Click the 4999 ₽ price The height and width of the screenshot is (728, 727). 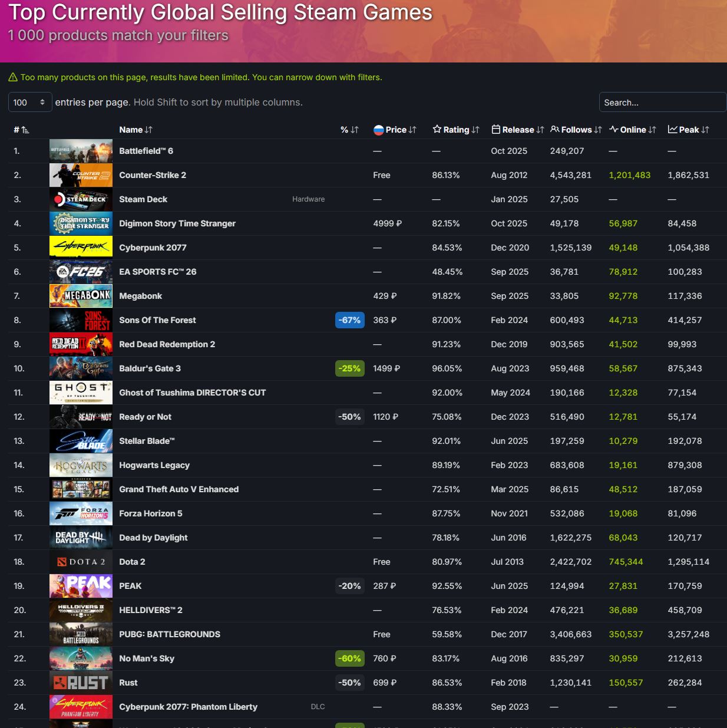(387, 223)
